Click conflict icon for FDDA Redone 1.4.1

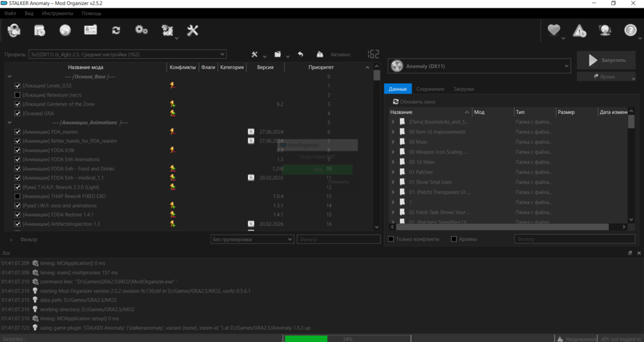pos(173,214)
